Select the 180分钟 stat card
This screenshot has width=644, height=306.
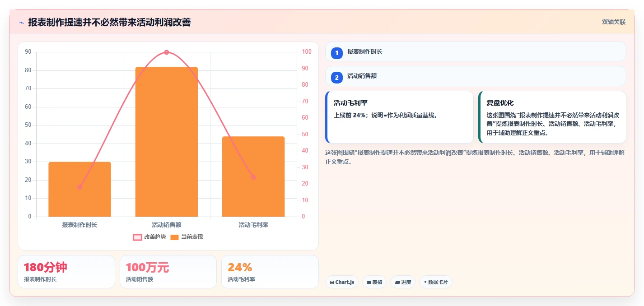point(66,272)
